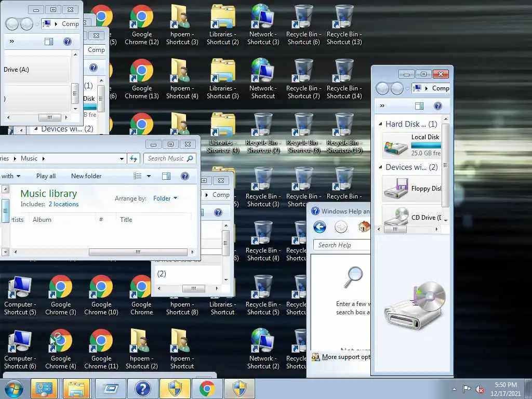This screenshot has width=532, height=399.
Task: Click horizontal scrollbar thumb in Music library
Action: pos(138,252)
